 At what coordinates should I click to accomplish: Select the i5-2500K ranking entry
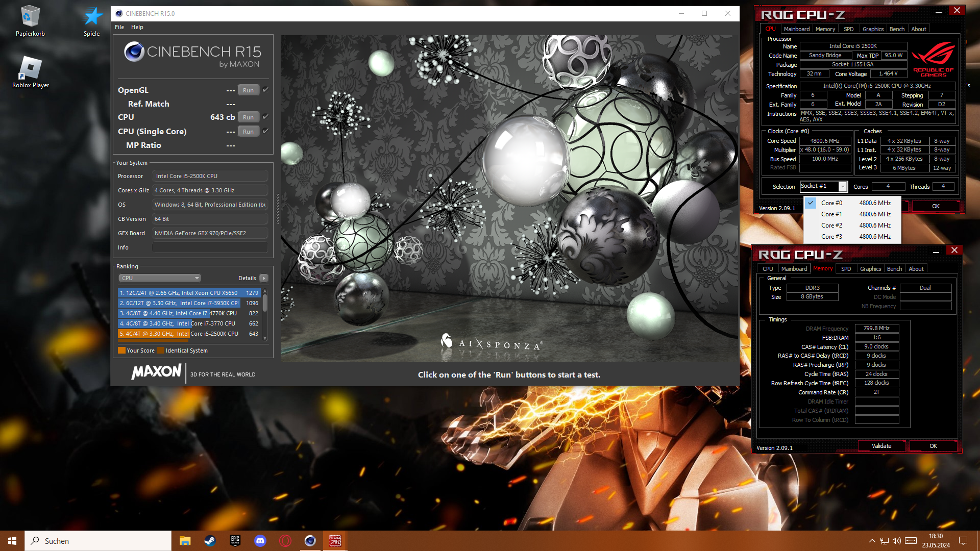pyautogui.click(x=189, y=334)
